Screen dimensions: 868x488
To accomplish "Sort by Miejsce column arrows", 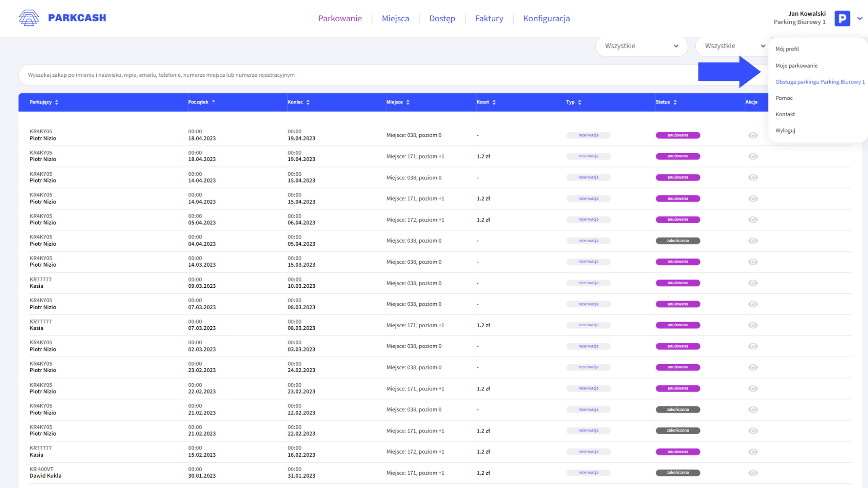I will coord(408,103).
